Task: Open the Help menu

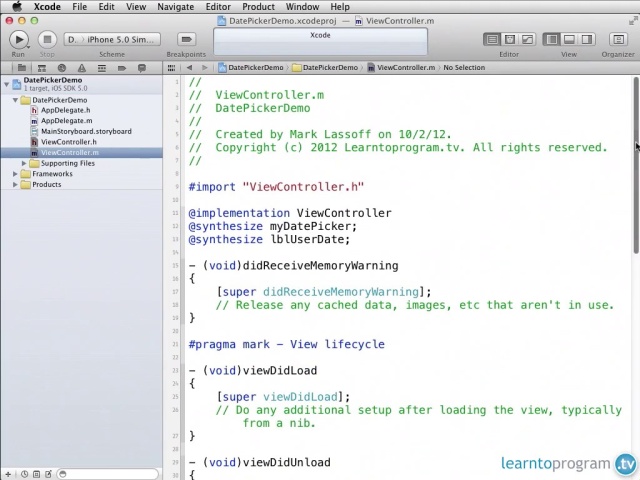Action: [x=340, y=7]
